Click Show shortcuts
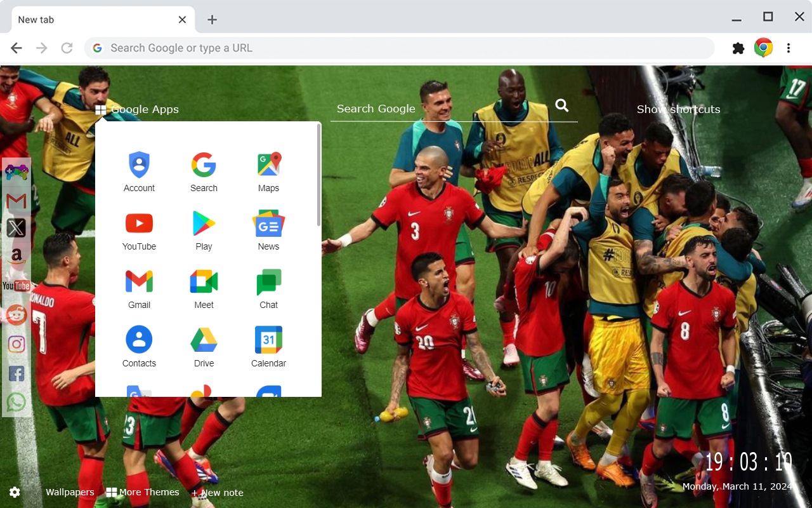Screen dimensions: 812x508 [678, 109]
